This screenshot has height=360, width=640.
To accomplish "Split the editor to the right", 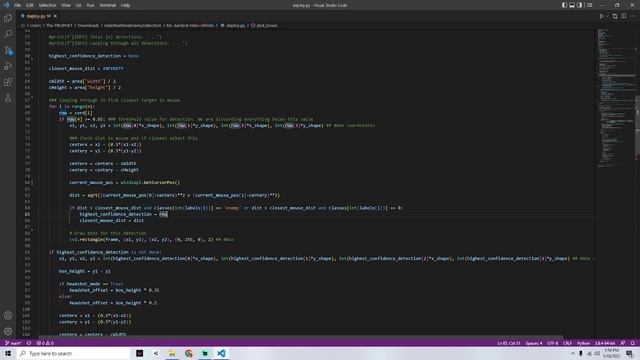I will 624,16.
